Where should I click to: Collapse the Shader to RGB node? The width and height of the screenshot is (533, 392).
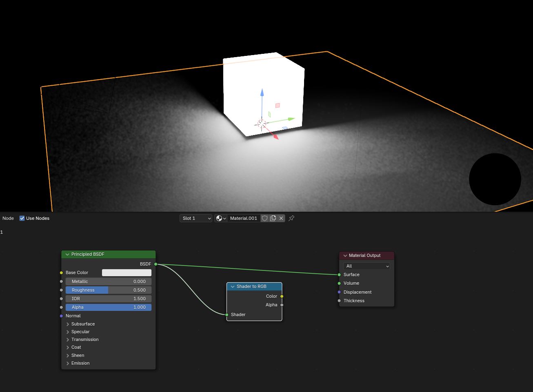point(233,286)
